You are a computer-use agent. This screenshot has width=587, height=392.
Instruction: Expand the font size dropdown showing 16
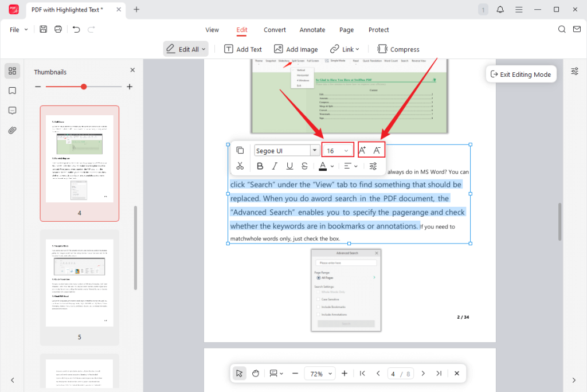coord(345,150)
